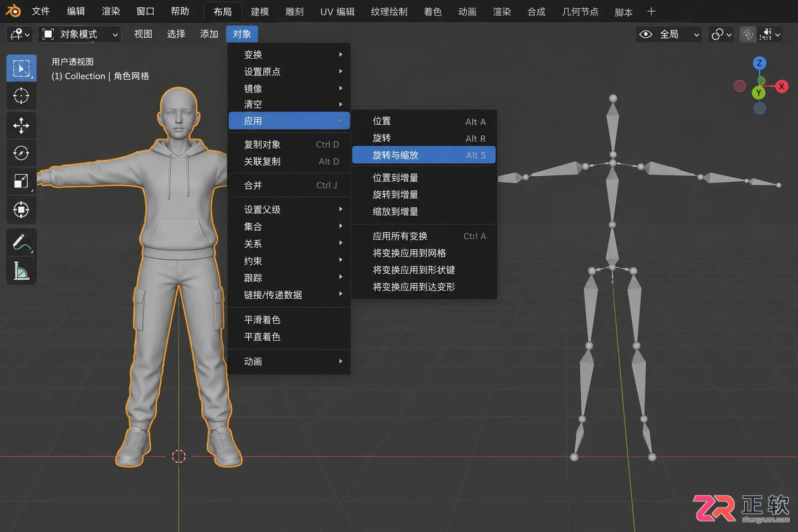Switch to the 雕刻 workspace tab
The image size is (798, 532).
[x=294, y=12]
